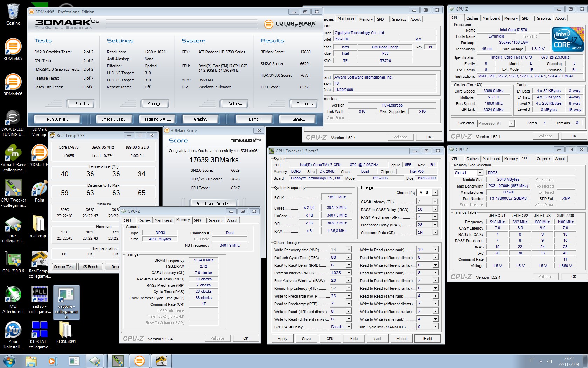Open the Paint desktop icon
The width and height of the screenshot is (588, 368).
(40, 191)
